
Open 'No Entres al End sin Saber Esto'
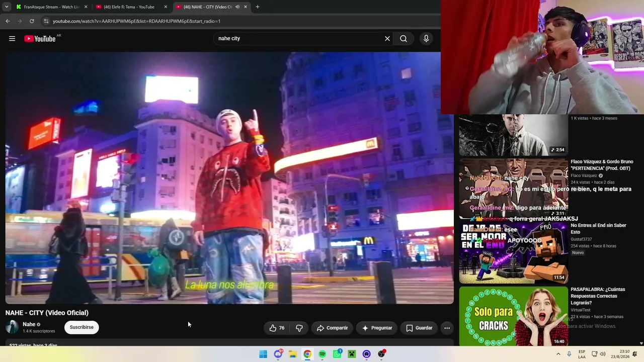[598, 229]
